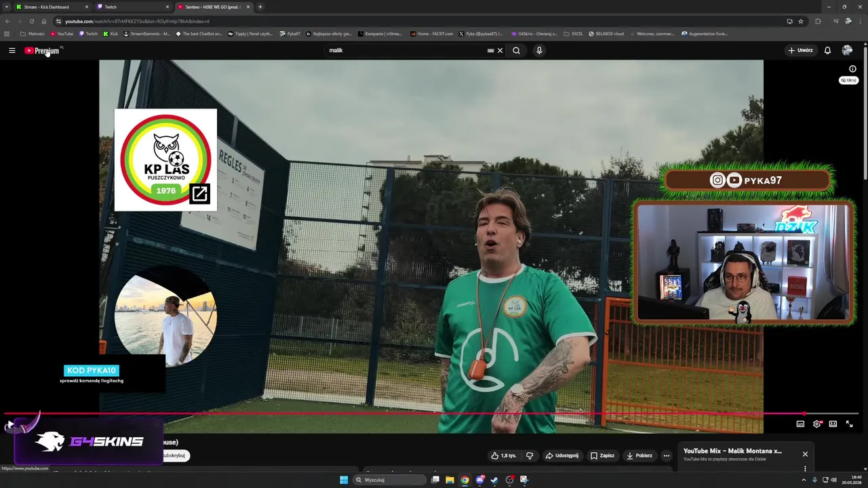Start voice search with the microphone

[x=539, y=50]
